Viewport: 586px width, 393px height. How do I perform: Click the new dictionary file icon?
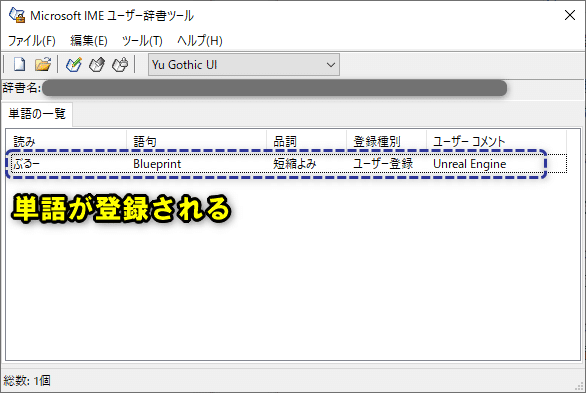tap(19, 65)
